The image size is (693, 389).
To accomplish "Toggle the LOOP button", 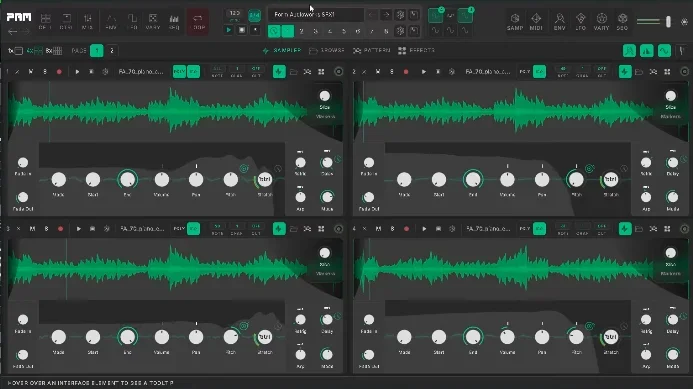I will [198, 21].
